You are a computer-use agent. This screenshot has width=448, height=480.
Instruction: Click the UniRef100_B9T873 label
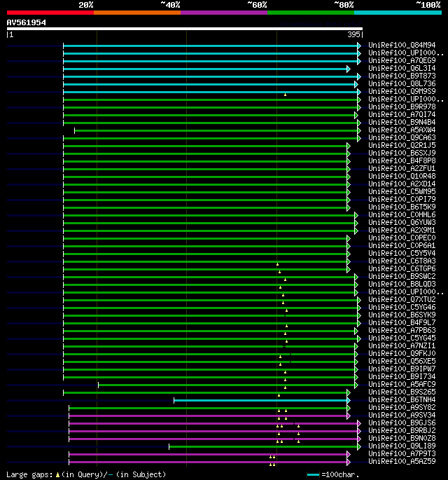click(x=402, y=76)
